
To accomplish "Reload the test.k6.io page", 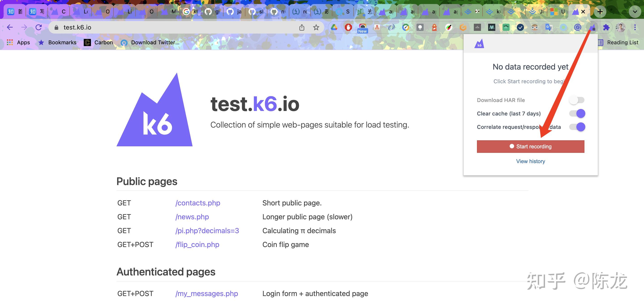I will pyautogui.click(x=39, y=27).
